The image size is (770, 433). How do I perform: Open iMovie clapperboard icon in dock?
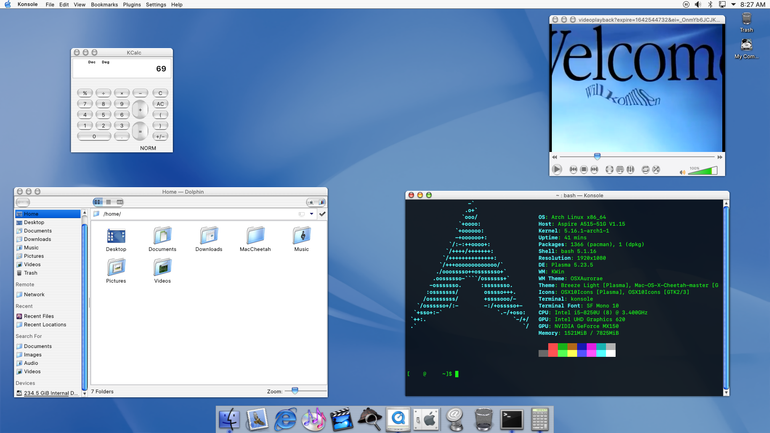(341, 420)
